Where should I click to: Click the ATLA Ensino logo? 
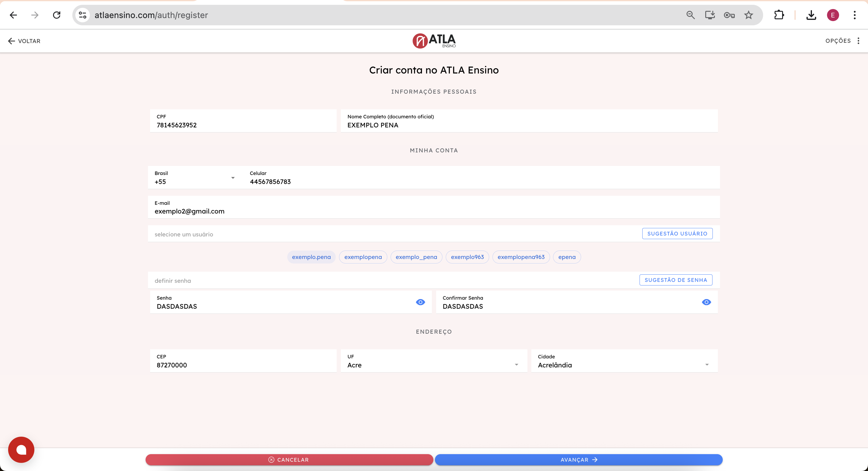point(434,41)
